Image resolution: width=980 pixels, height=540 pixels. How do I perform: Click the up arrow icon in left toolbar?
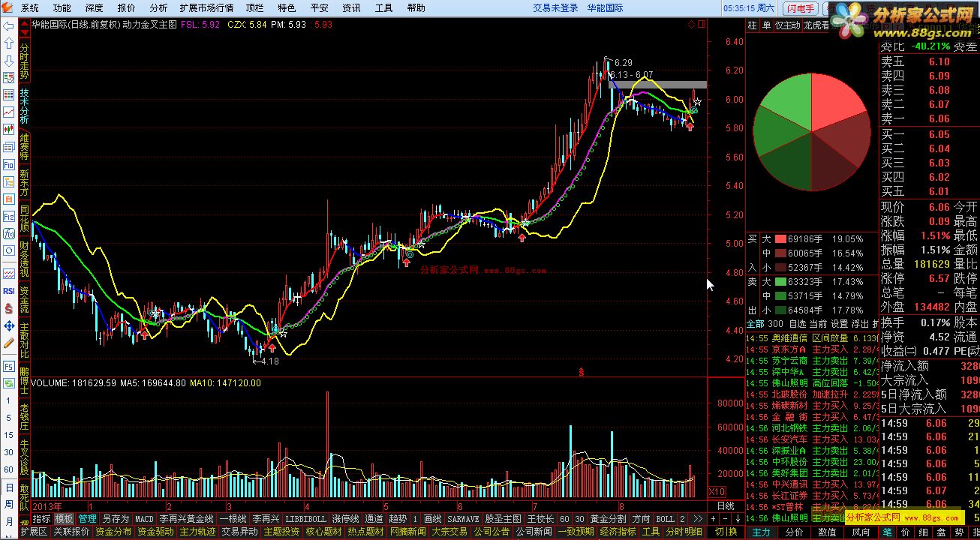click(x=8, y=43)
